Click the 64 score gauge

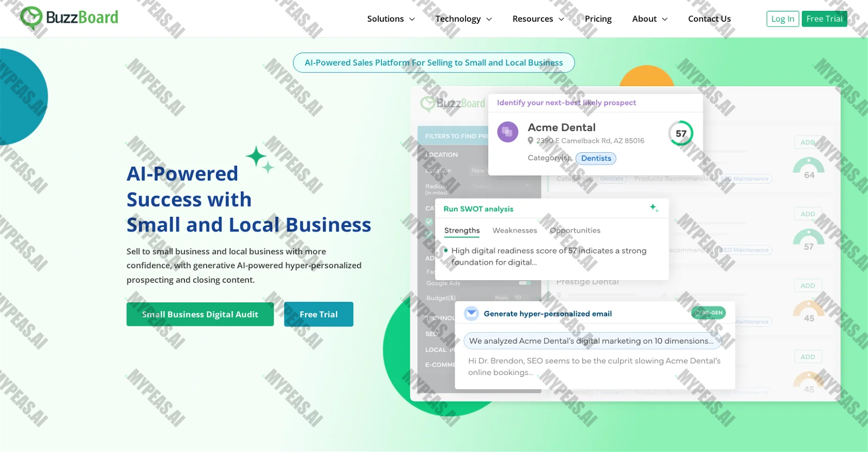(x=809, y=169)
